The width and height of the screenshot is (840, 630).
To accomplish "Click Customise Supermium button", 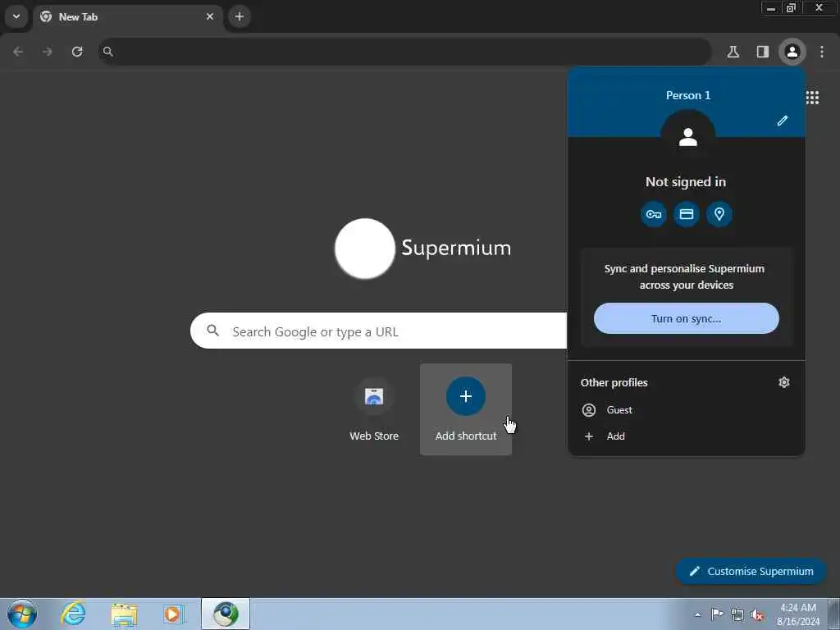I will tap(751, 571).
